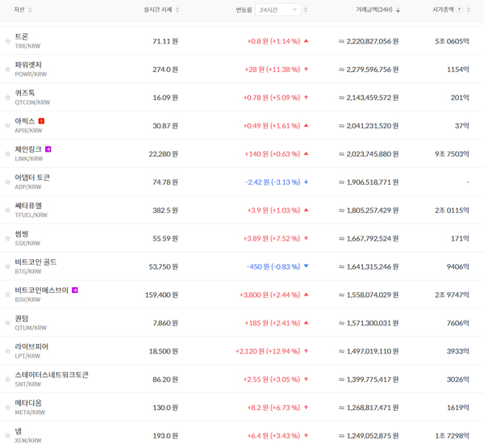
Task: Click the purple badge icon next to 체인링크
Action: pos(48,149)
